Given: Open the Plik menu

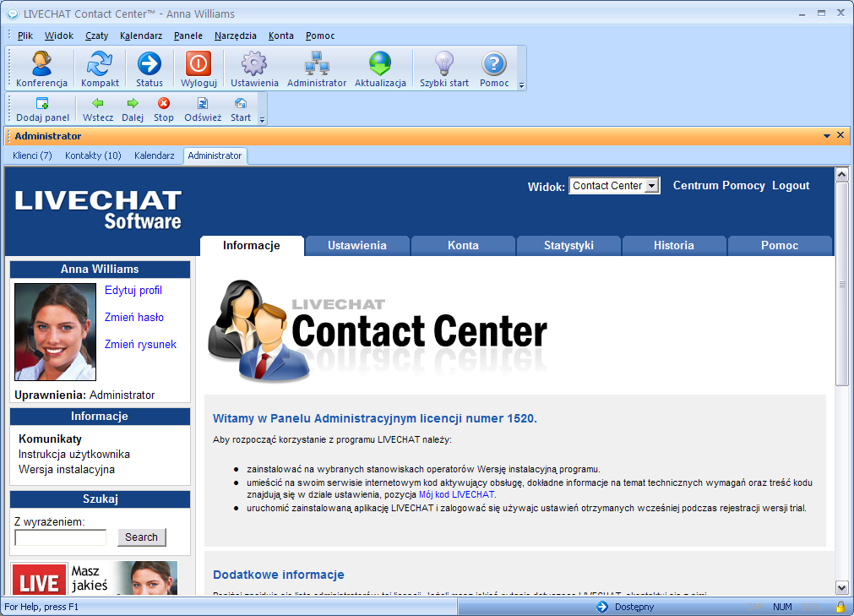Looking at the screenshot, I should click(x=25, y=36).
